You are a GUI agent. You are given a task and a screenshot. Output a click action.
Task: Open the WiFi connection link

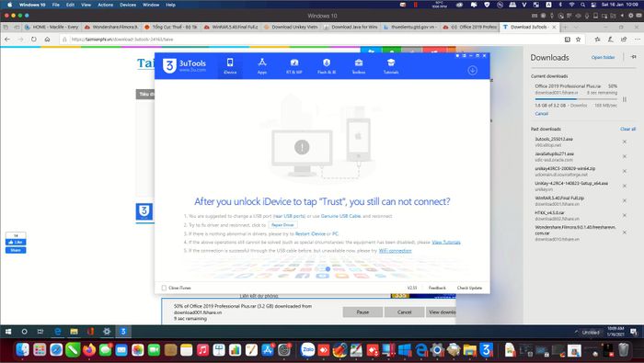pyautogui.click(x=395, y=251)
